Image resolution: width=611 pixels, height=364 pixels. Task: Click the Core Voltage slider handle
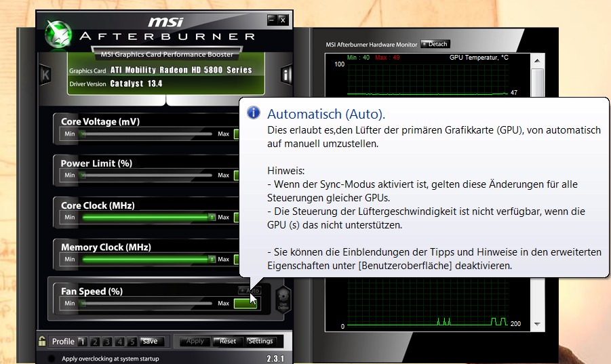(x=83, y=134)
